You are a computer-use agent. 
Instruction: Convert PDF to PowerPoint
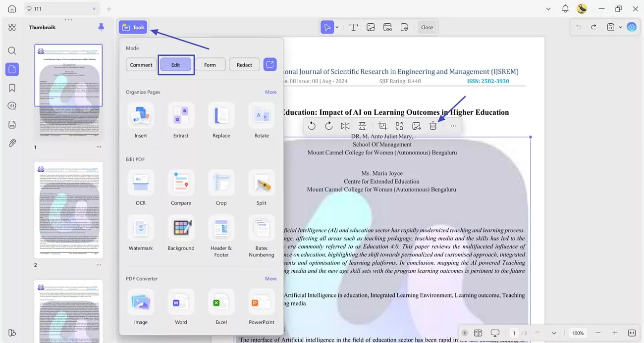click(262, 307)
